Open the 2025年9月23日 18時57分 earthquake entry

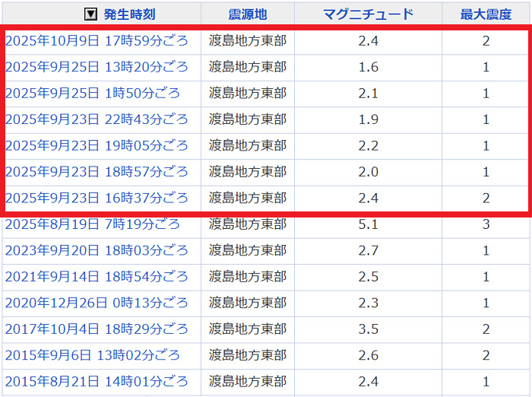click(97, 172)
